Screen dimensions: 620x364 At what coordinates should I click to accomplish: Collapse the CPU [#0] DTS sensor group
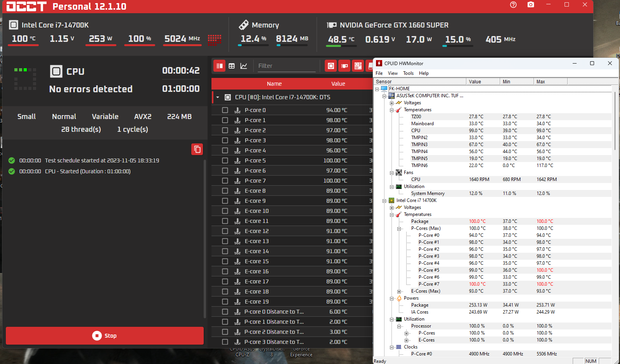pyautogui.click(x=218, y=97)
